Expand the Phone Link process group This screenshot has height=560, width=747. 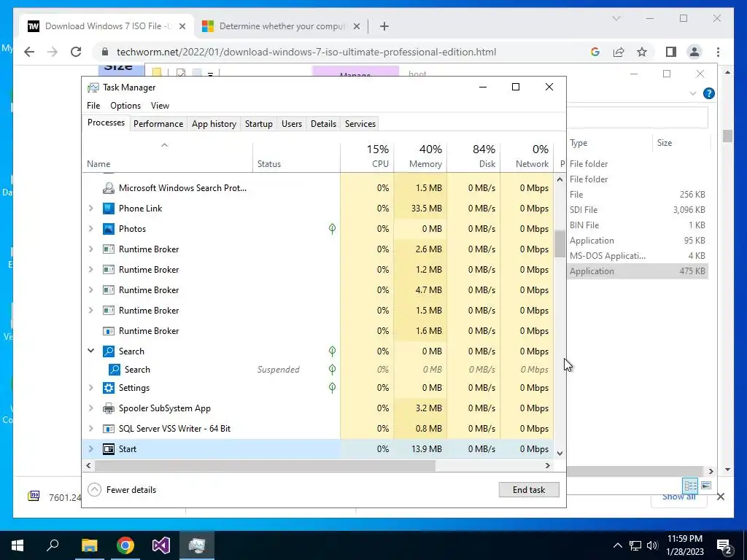pos(91,208)
